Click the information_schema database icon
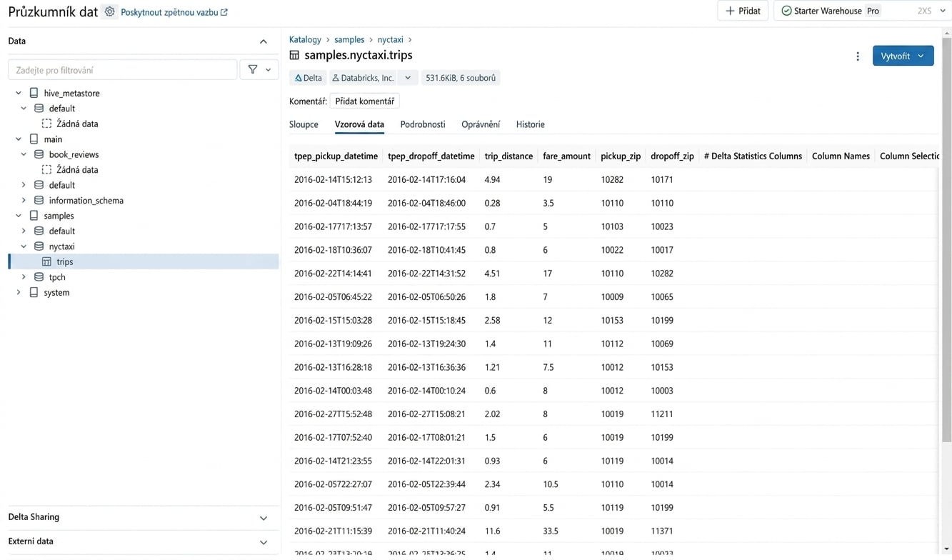 click(39, 201)
